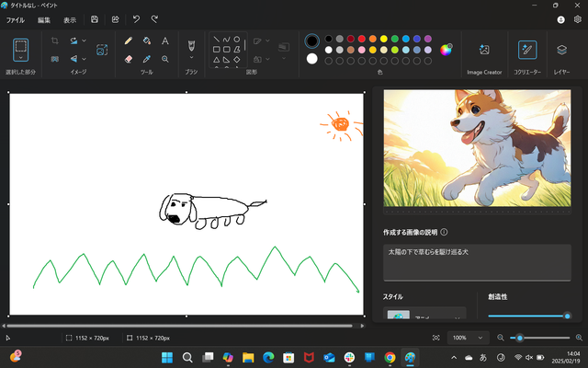This screenshot has width=588, height=368.
Task: Open the ファイル menu
Action: (16, 19)
